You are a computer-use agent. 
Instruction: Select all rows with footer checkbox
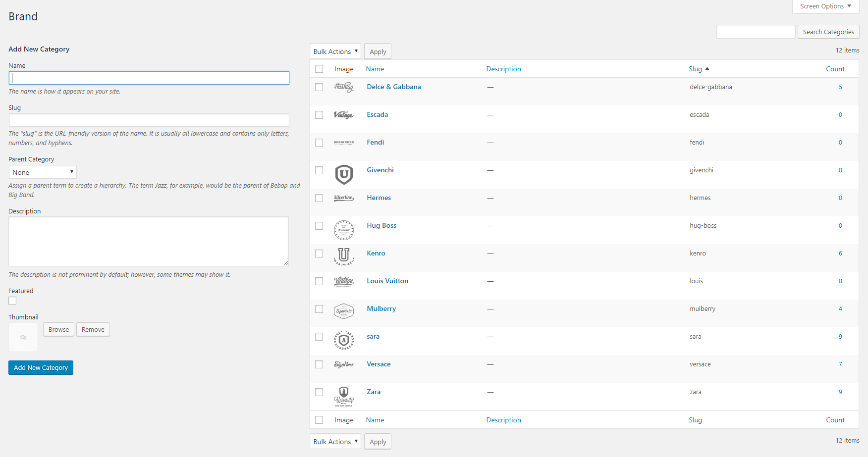319,420
